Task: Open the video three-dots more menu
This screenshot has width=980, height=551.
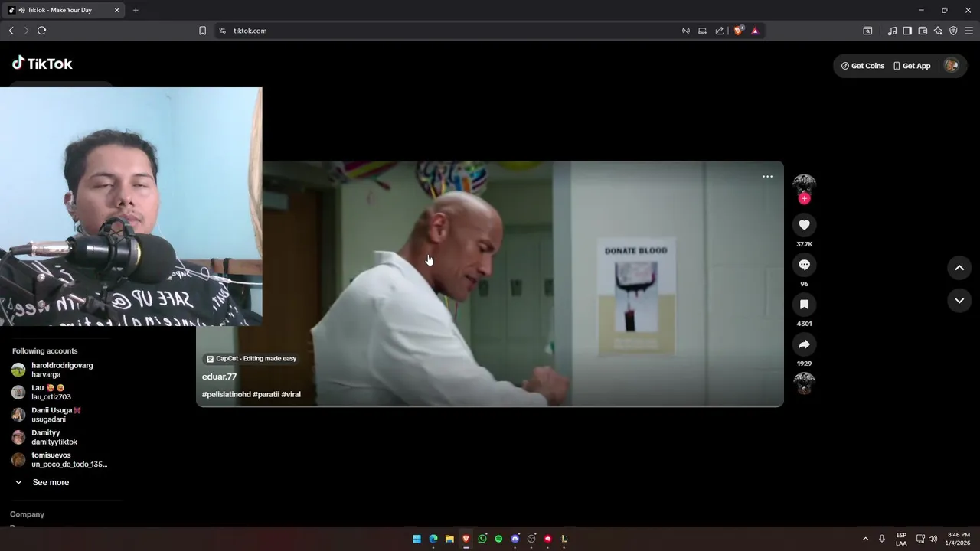Action: [767, 177]
